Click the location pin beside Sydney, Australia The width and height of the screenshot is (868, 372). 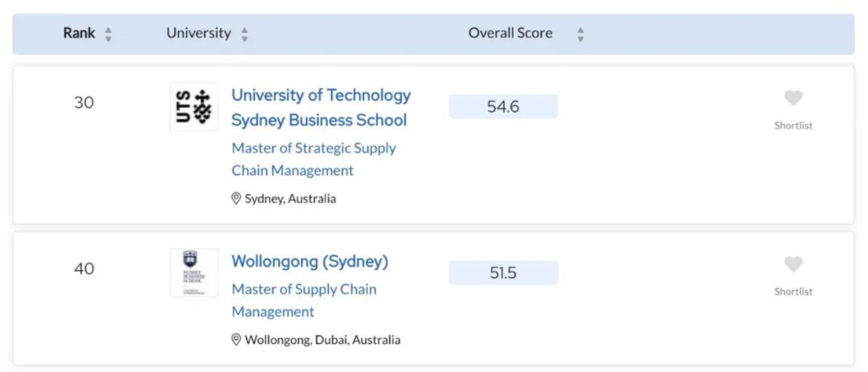236,198
